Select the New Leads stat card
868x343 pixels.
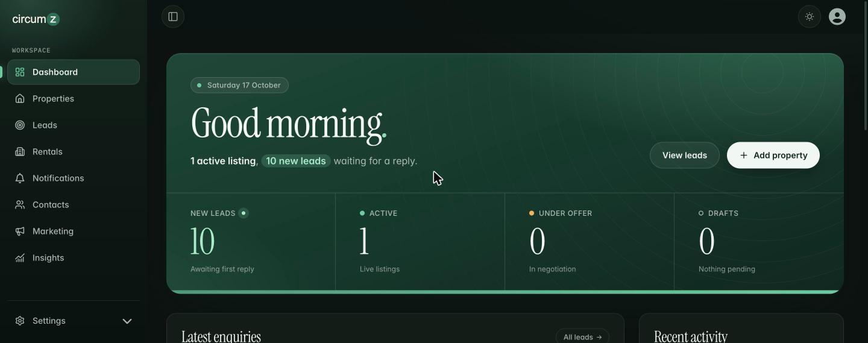tap(251, 242)
